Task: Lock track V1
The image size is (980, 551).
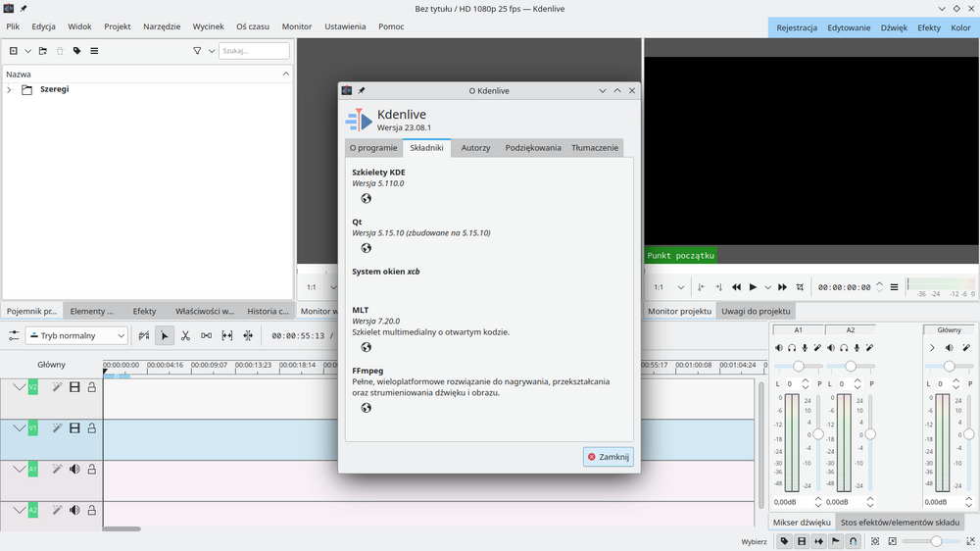Action: click(x=92, y=428)
